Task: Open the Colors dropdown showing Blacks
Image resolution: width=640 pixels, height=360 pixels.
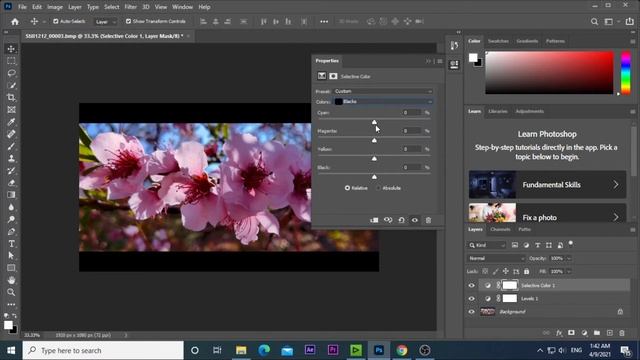Action: 383,102
